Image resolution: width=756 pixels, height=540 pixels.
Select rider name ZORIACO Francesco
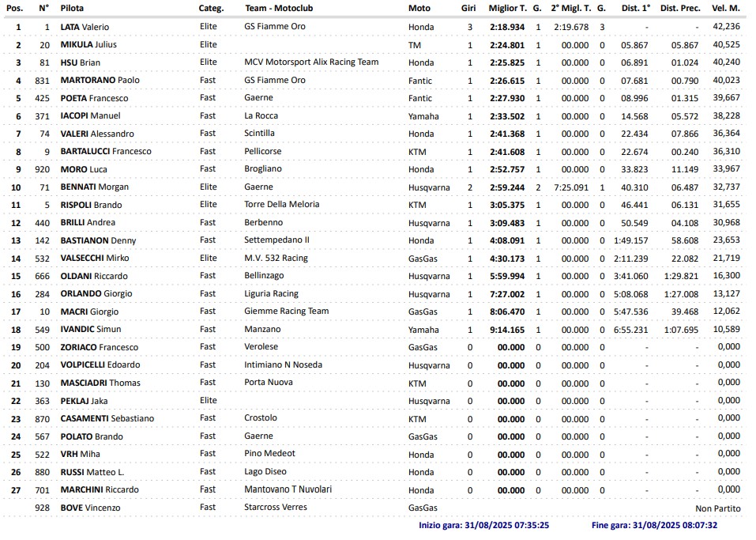point(100,347)
